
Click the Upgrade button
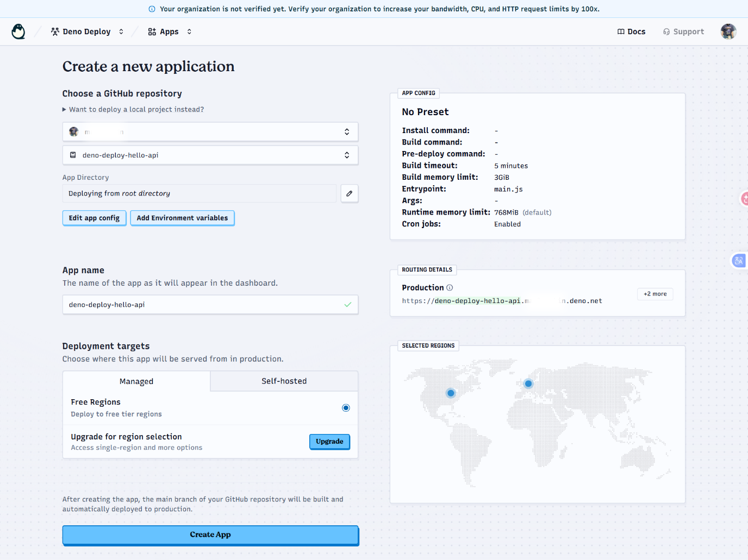pos(329,442)
